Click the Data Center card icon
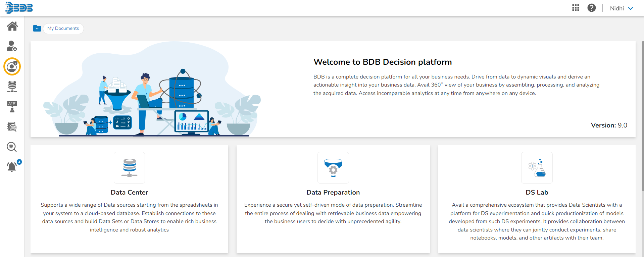644x257 pixels. click(130, 168)
